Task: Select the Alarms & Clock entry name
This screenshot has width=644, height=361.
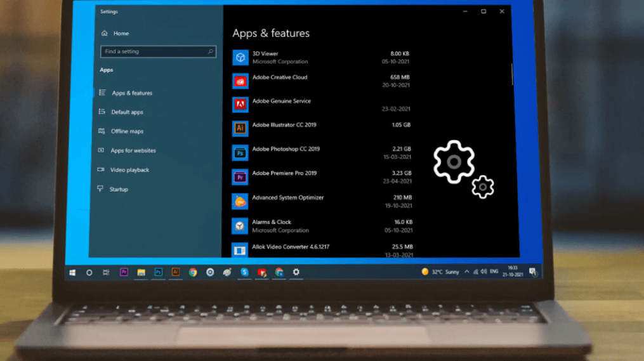Action: 272,222
